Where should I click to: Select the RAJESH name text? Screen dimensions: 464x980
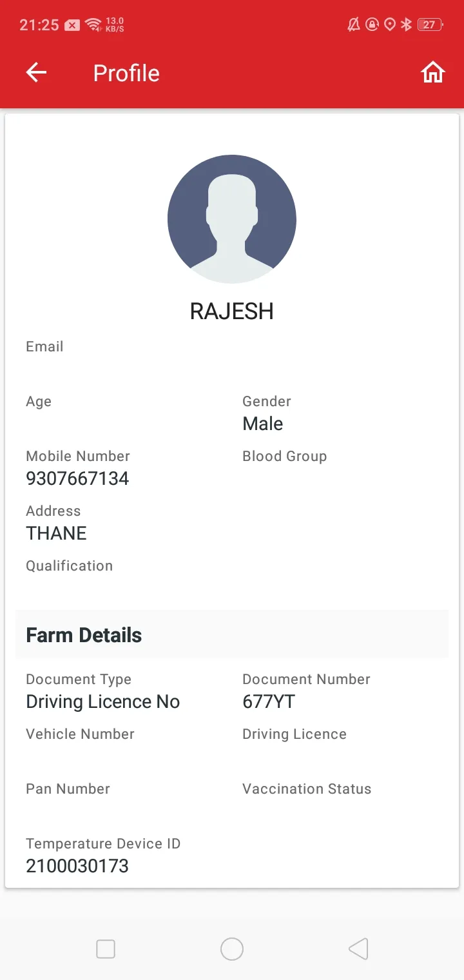click(232, 311)
